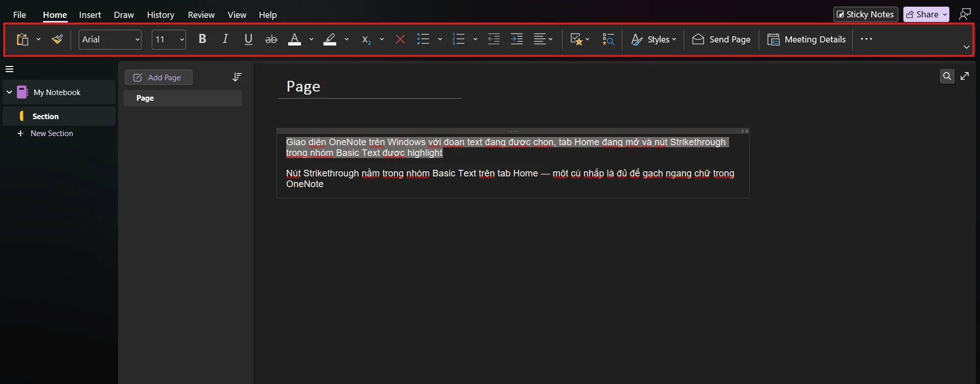Click the Share button
The image size is (980, 384).
coord(926,14)
